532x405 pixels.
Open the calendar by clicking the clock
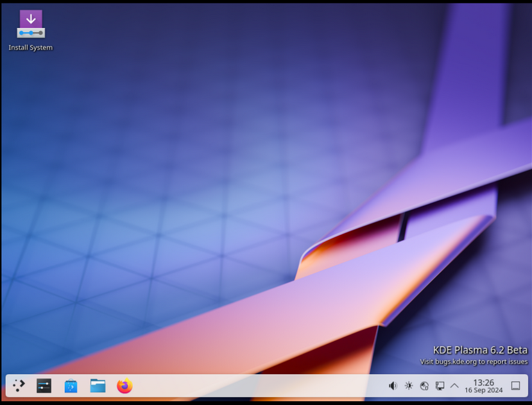[483, 386]
